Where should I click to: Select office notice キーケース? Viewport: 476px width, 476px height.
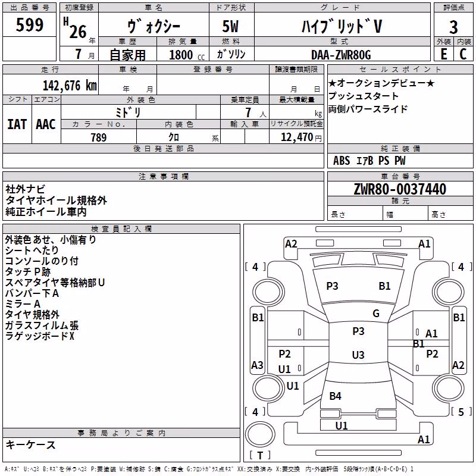(x=31, y=445)
